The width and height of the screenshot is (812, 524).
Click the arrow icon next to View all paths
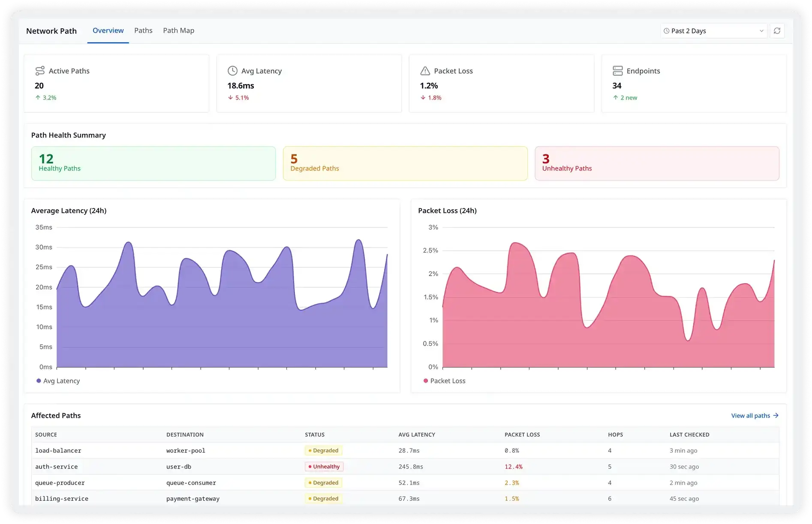775,416
